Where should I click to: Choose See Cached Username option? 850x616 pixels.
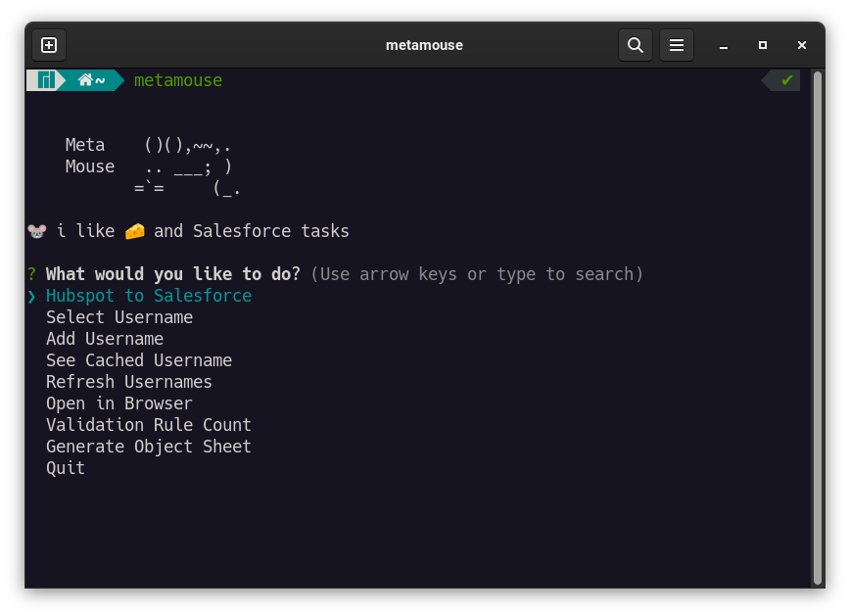click(x=139, y=360)
